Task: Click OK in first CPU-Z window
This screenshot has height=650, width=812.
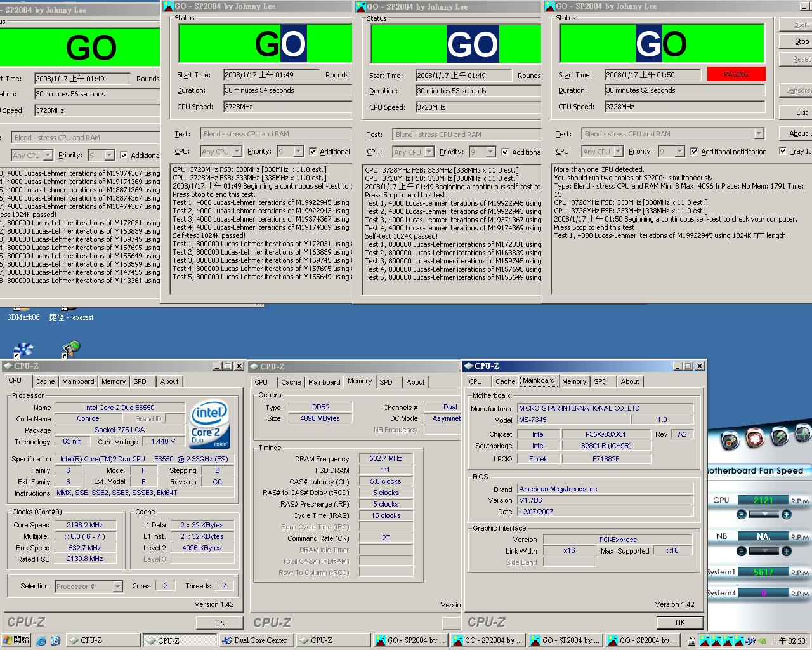Action: click(219, 623)
